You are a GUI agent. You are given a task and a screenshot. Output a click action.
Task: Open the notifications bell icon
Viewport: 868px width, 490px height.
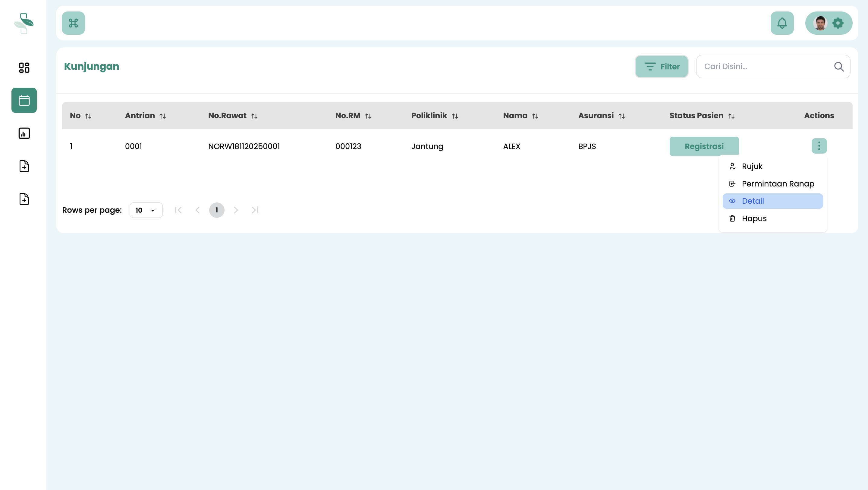point(782,23)
